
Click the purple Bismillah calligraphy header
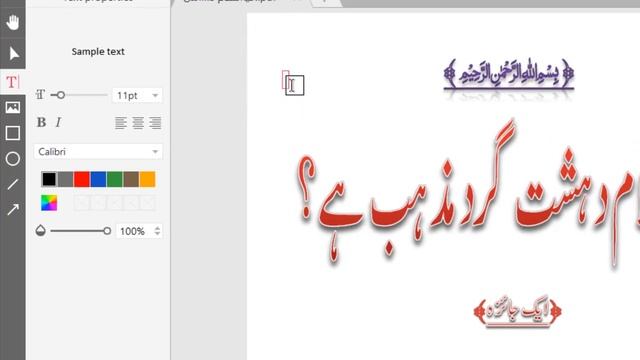(509, 74)
